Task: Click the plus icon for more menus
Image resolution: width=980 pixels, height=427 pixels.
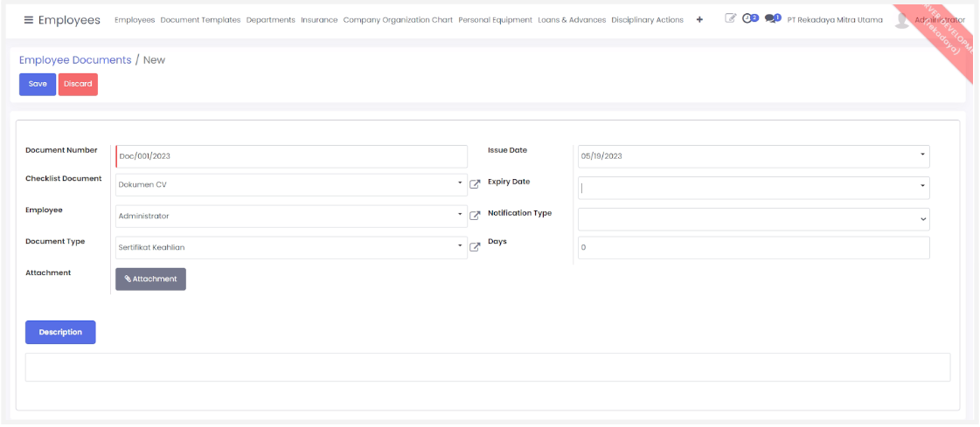Action: (x=699, y=20)
